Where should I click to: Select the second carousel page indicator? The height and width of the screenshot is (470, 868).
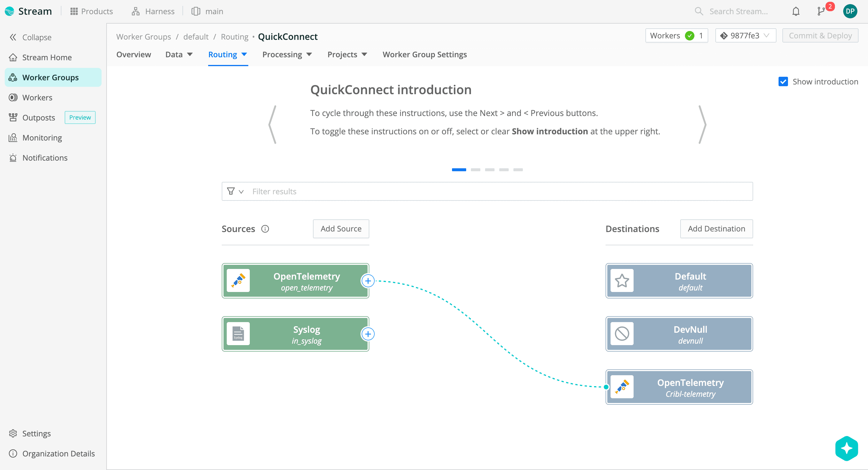click(475, 169)
